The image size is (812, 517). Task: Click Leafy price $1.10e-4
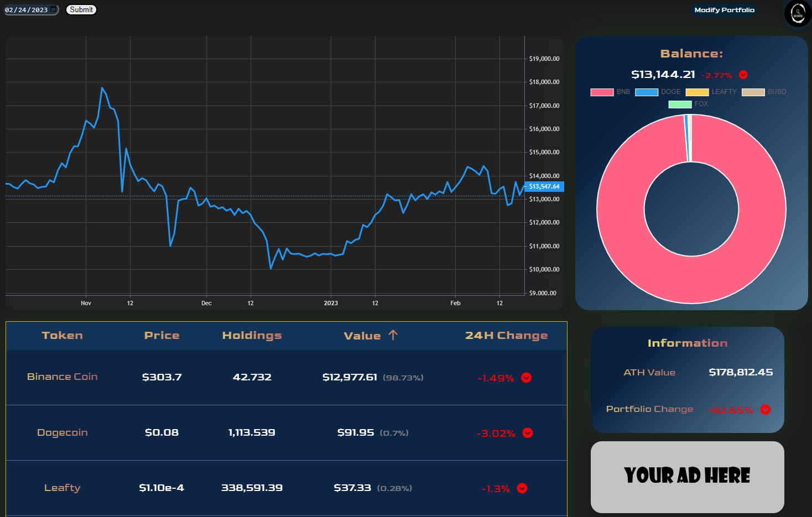point(162,488)
